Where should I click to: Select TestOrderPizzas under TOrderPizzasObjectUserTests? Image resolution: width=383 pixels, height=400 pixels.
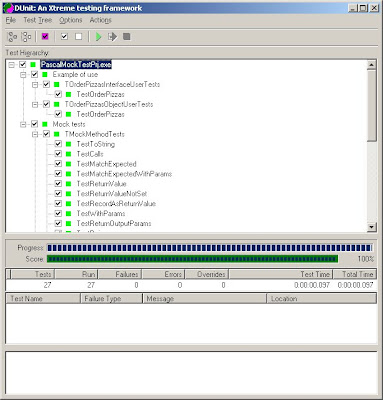tap(100, 114)
